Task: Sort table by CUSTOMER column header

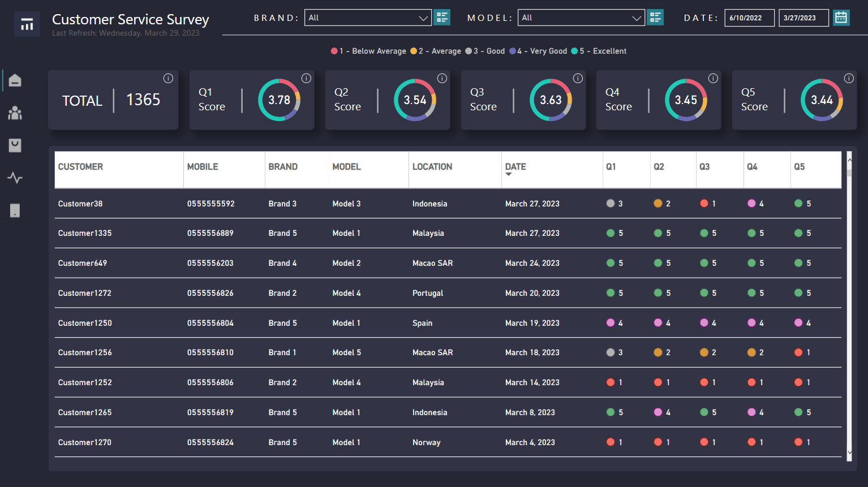Action: click(80, 167)
